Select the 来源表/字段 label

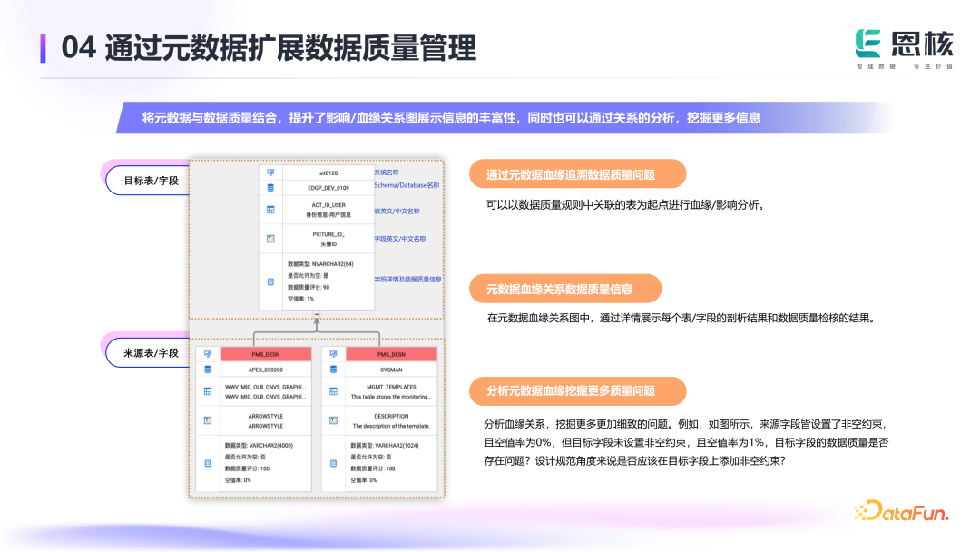152,352
